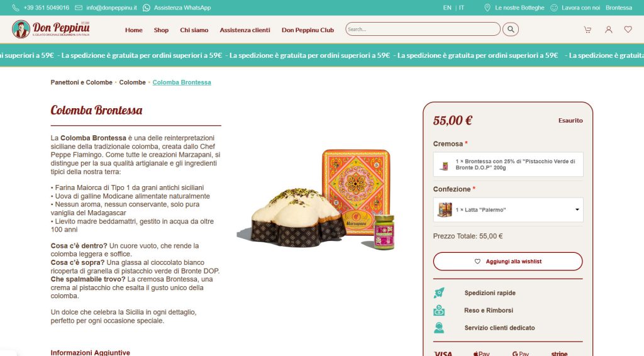This screenshot has width=644, height=356.
Task: Expand the Confezione Latta Palermo dropdown
Action: tap(508, 210)
